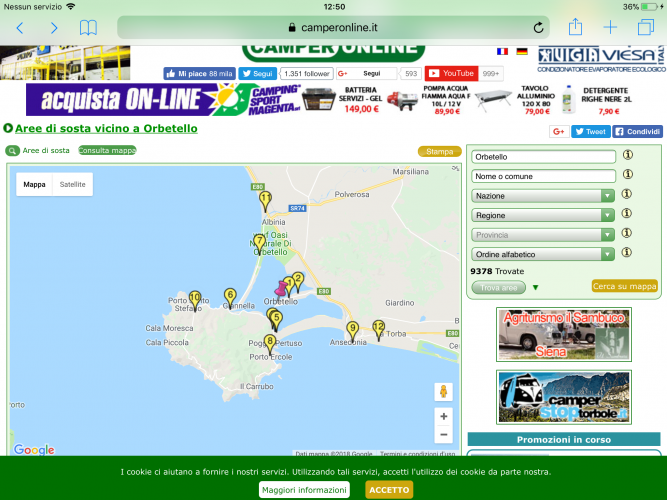Switch map to Mappa view
The height and width of the screenshot is (500, 667).
[x=34, y=184]
